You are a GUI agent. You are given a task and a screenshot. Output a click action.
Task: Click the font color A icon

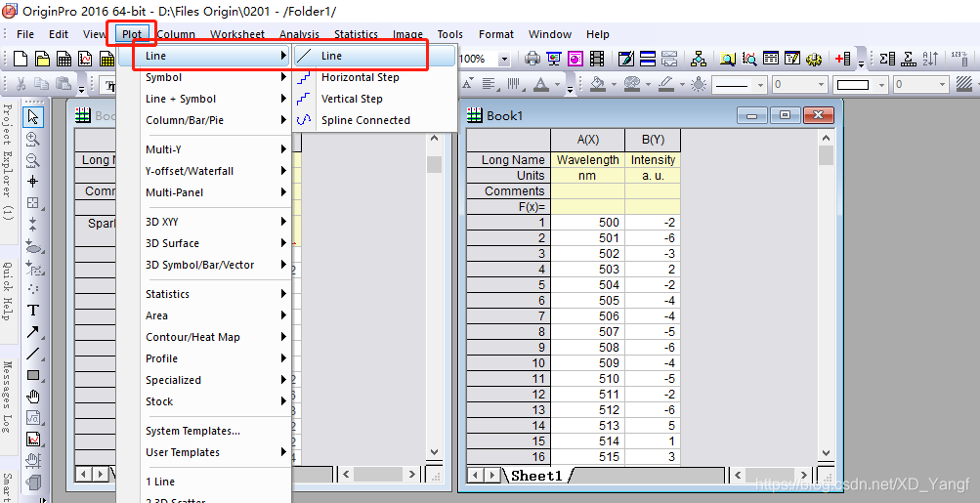pos(540,84)
